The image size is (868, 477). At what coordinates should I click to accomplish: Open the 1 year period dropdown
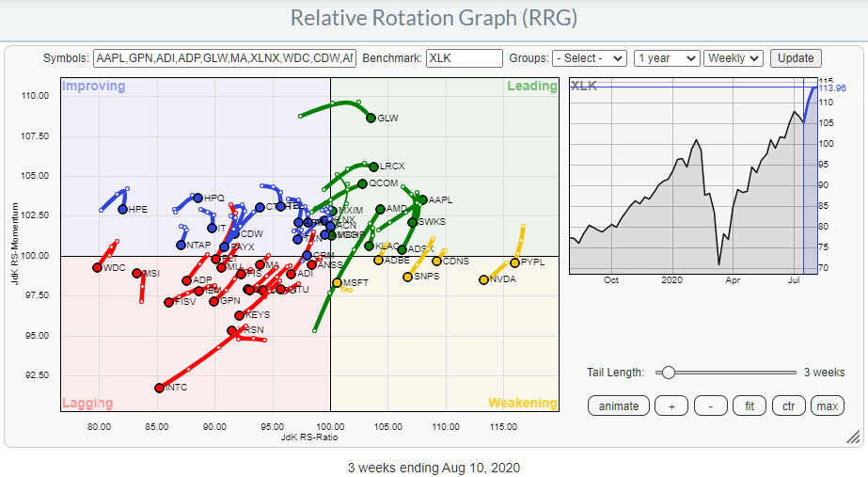(667, 58)
